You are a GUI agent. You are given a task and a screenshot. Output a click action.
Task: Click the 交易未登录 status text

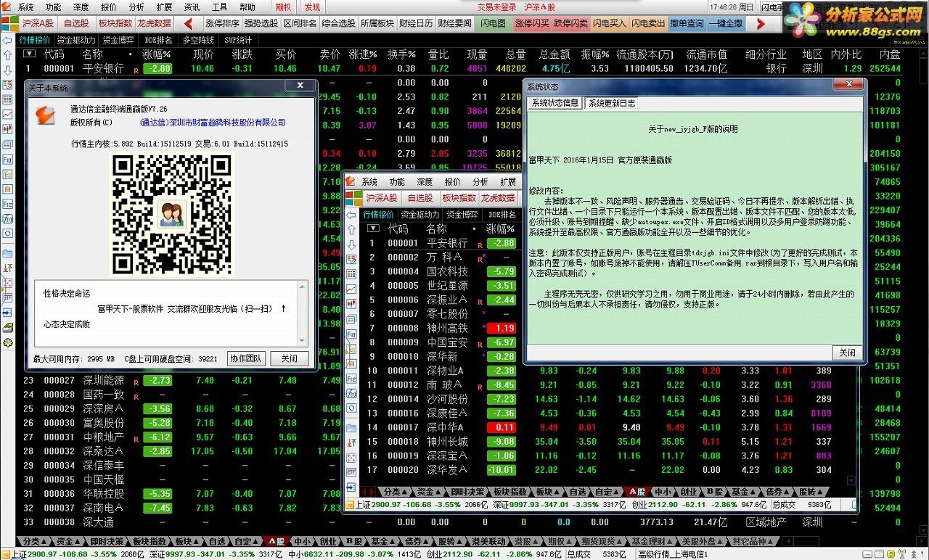pyautogui.click(x=497, y=7)
